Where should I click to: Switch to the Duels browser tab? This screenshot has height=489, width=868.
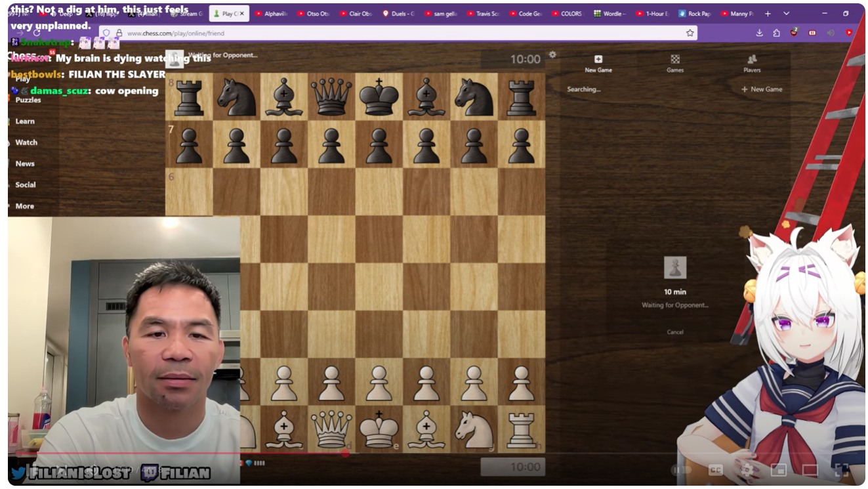399,13
